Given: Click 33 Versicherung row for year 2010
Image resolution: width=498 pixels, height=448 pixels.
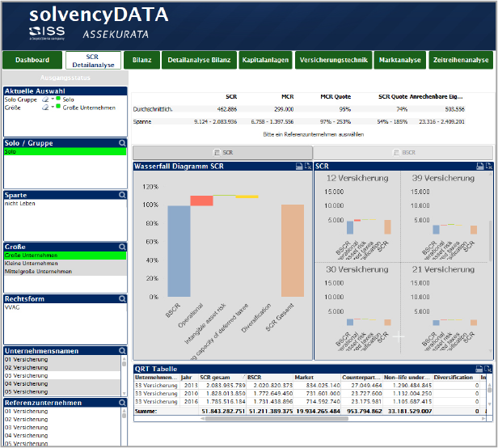Looking at the screenshot, I should [156, 393].
